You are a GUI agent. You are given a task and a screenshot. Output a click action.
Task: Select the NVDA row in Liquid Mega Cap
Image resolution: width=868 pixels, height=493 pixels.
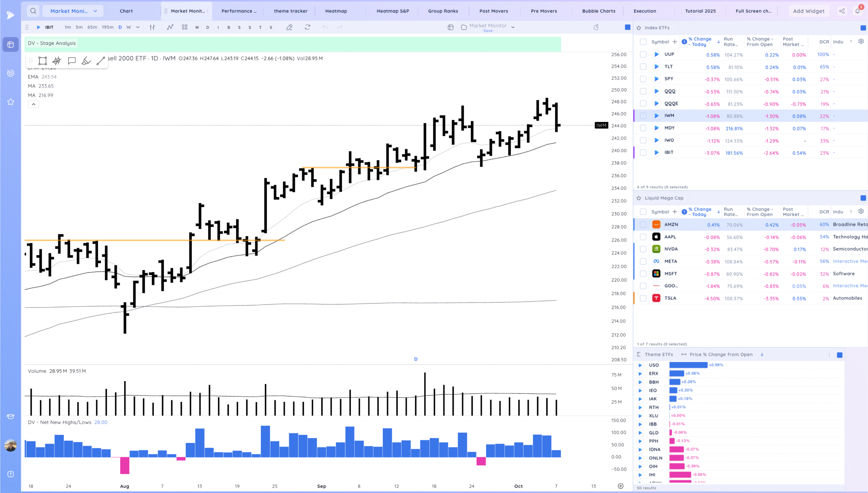671,249
